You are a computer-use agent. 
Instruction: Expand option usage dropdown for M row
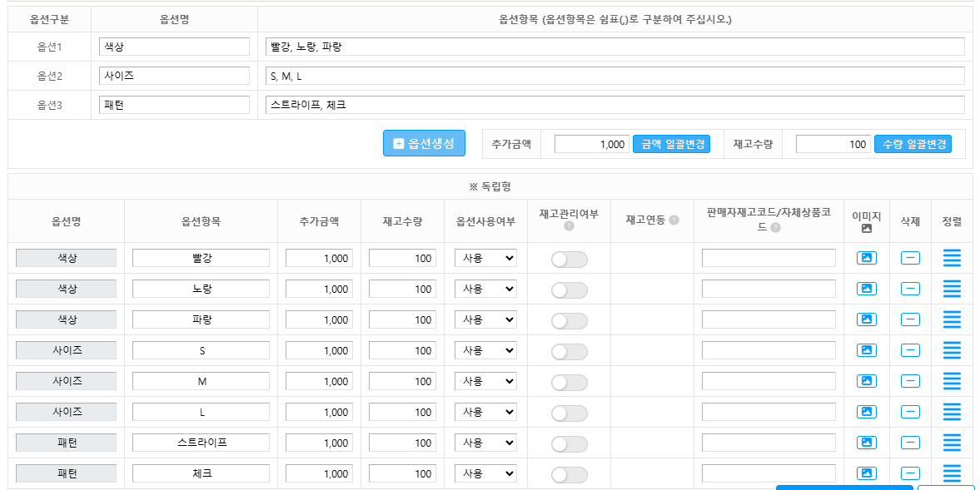point(485,382)
